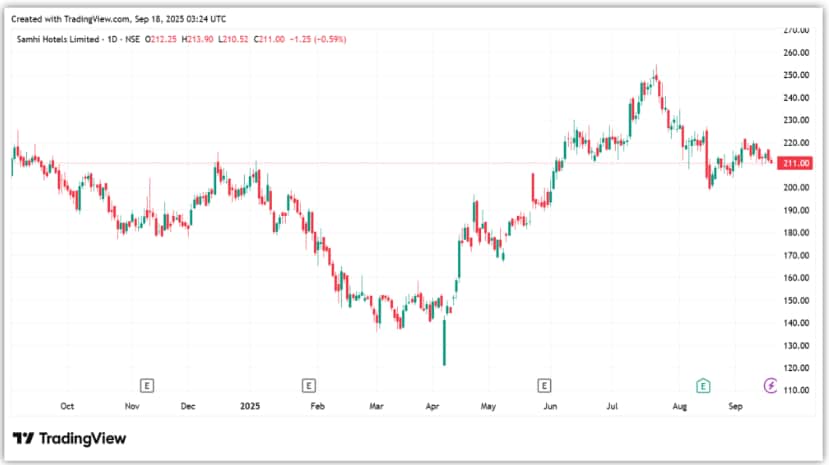Click the purple lightning bolt event icon

click(x=770, y=385)
